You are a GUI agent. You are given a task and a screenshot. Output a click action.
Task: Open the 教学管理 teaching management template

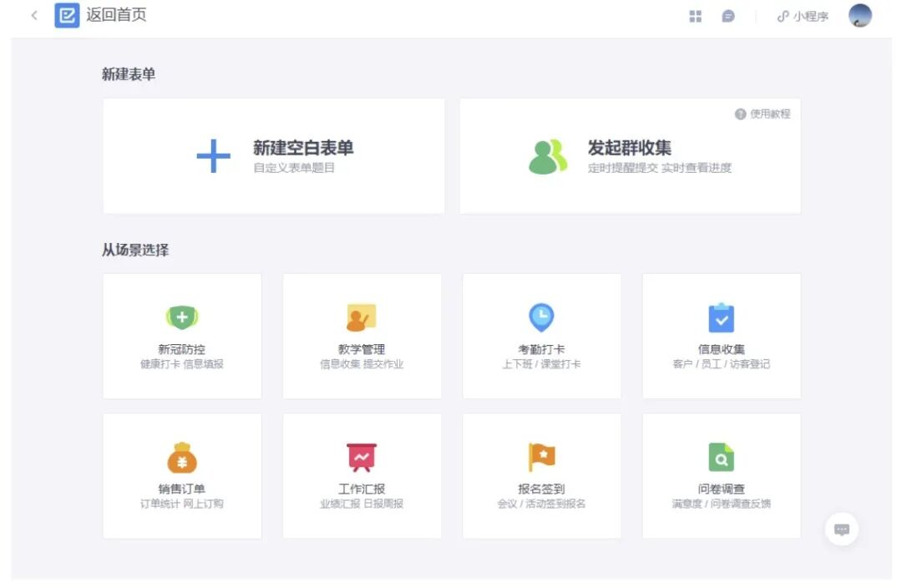(362, 317)
